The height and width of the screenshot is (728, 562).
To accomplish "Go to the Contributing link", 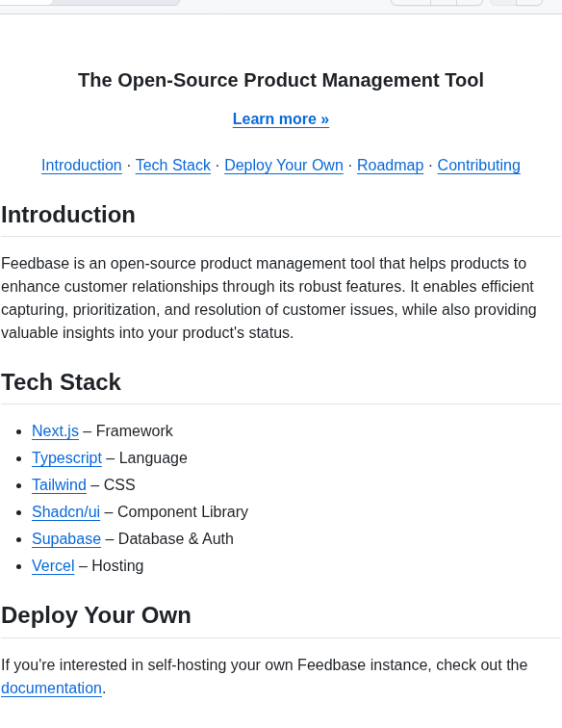I will tap(479, 166).
